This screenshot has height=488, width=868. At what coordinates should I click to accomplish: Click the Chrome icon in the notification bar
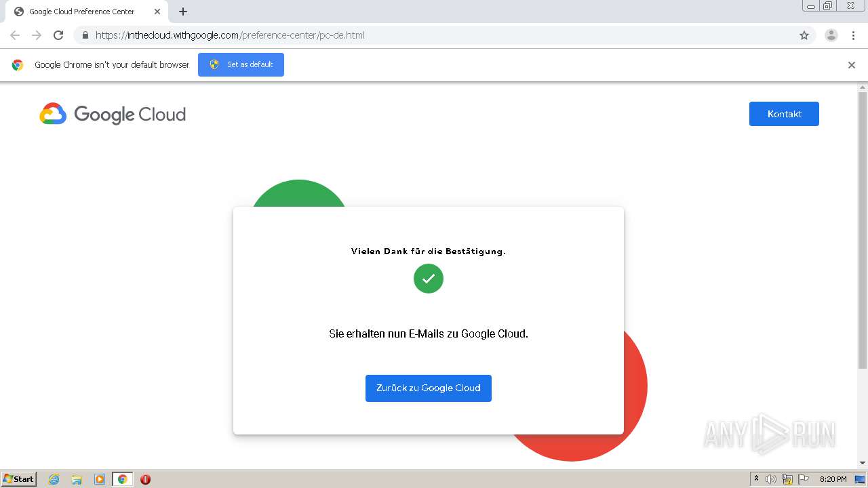(x=18, y=65)
